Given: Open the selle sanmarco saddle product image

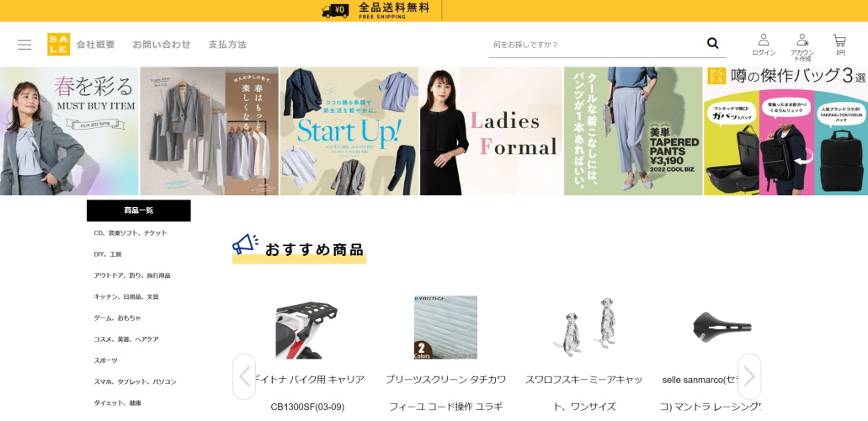Looking at the screenshot, I should [x=722, y=328].
